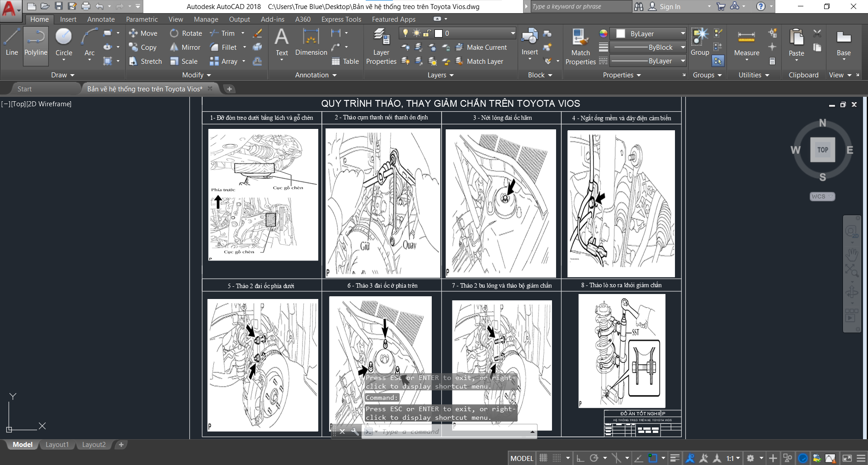This screenshot has height=465, width=868.
Task: Save the drawing from quick access toolbar
Action: [59, 6]
